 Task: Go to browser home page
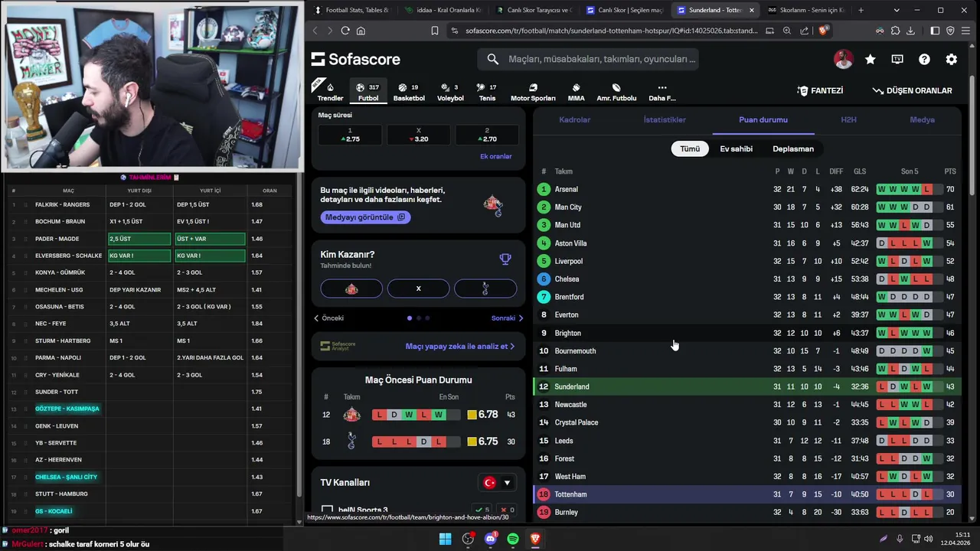(361, 31)
